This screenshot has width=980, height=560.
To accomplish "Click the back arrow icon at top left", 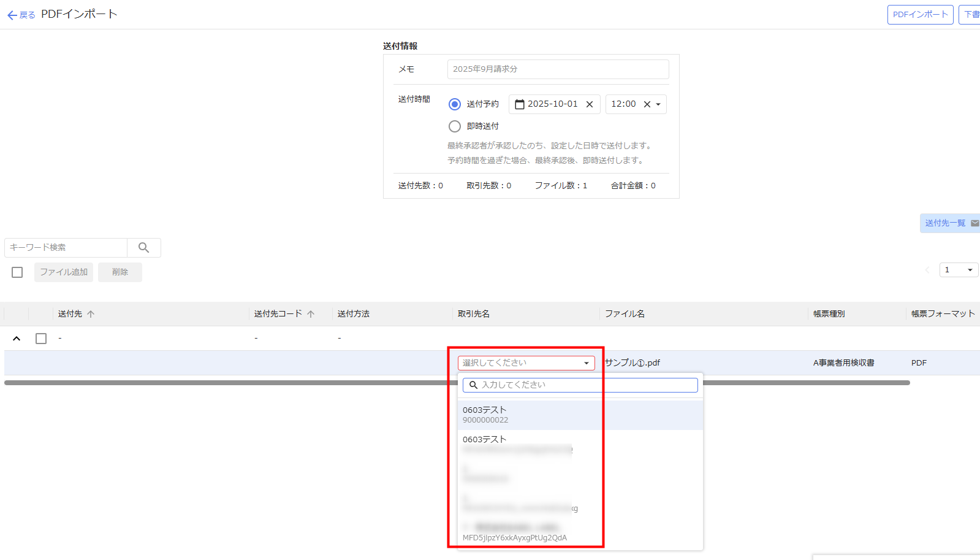I will click(x=12, y=15).
